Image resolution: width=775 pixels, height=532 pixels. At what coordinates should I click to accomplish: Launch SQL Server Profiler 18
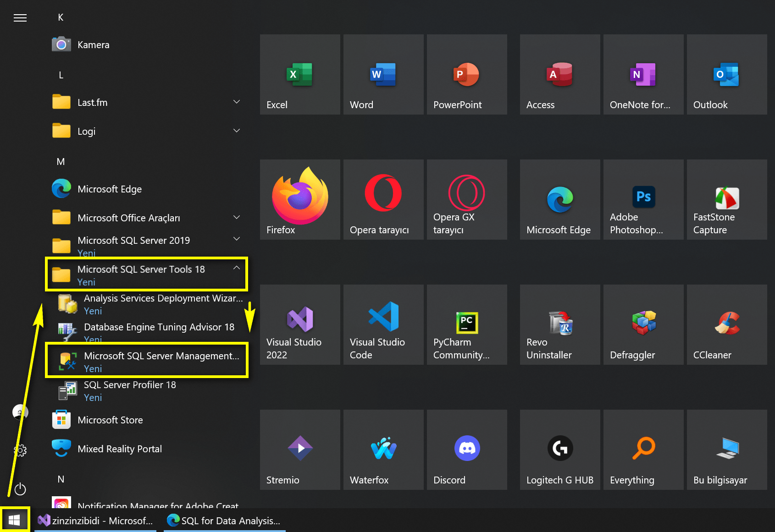(x=147, y=390)
